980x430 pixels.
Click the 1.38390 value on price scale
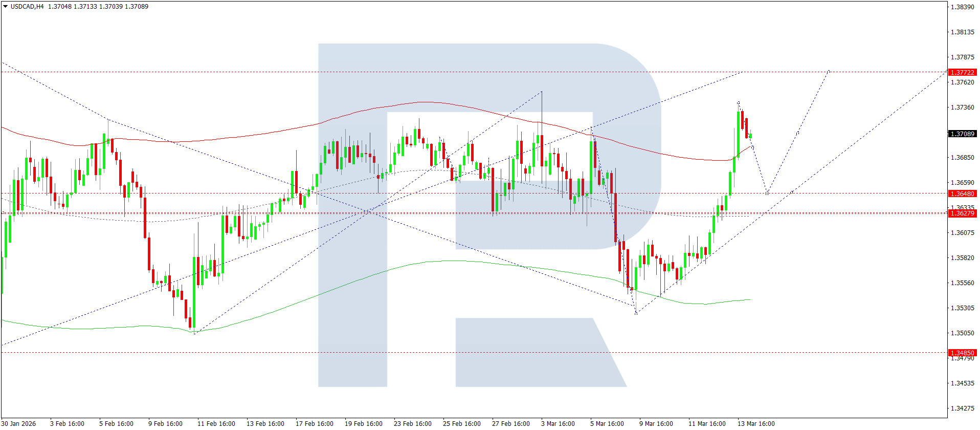click(962, 7)
